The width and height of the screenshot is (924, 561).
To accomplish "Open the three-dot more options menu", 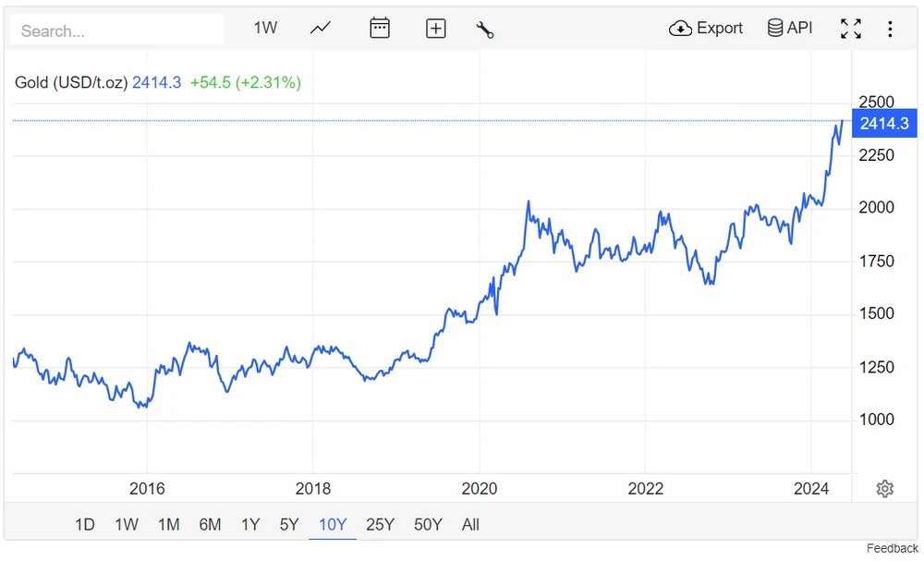I will coord(890,29).
